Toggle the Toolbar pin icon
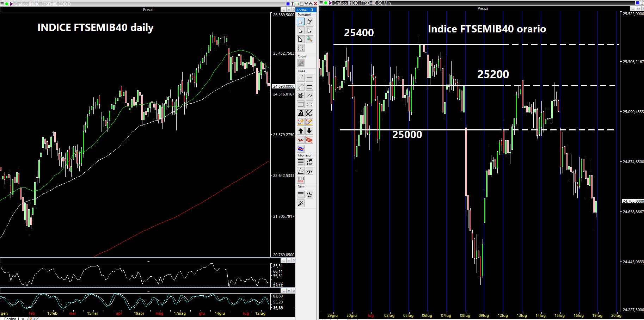The height and width of the screenshot is (320, 644). [x=312, y=10]
